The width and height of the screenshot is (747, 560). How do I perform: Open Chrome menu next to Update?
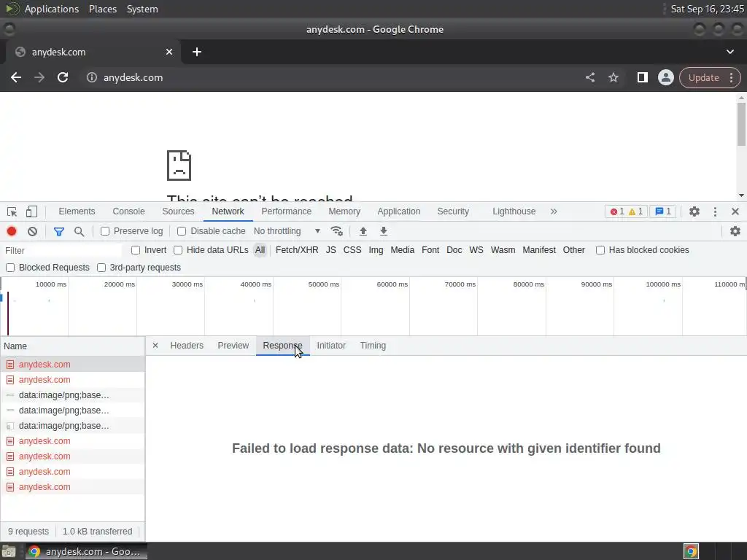731,77
